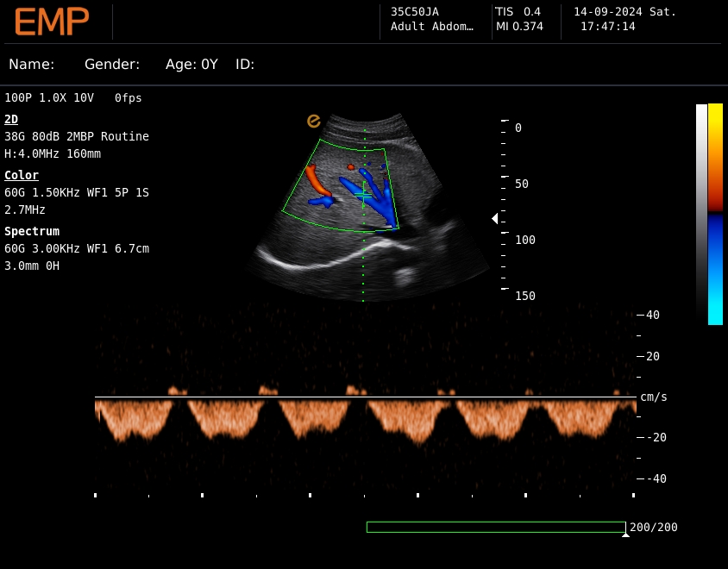Click the 35C50JA probe label
The width and height of the screenshot is (728, 569).
click(x=414, y=12)
